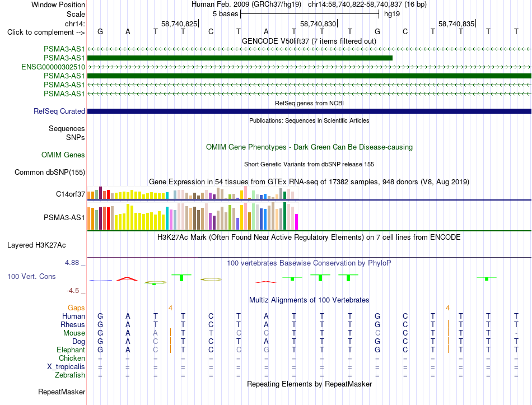Click the Rhesus alignment row label
Viewport: 532px width, 405px height.
pos(73,324)
